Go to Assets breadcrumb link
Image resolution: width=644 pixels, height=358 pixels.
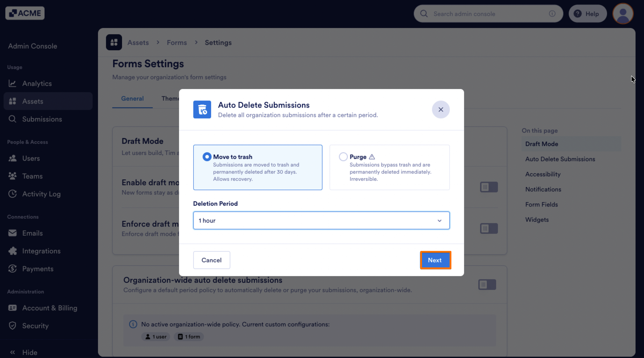coord(138,43)
